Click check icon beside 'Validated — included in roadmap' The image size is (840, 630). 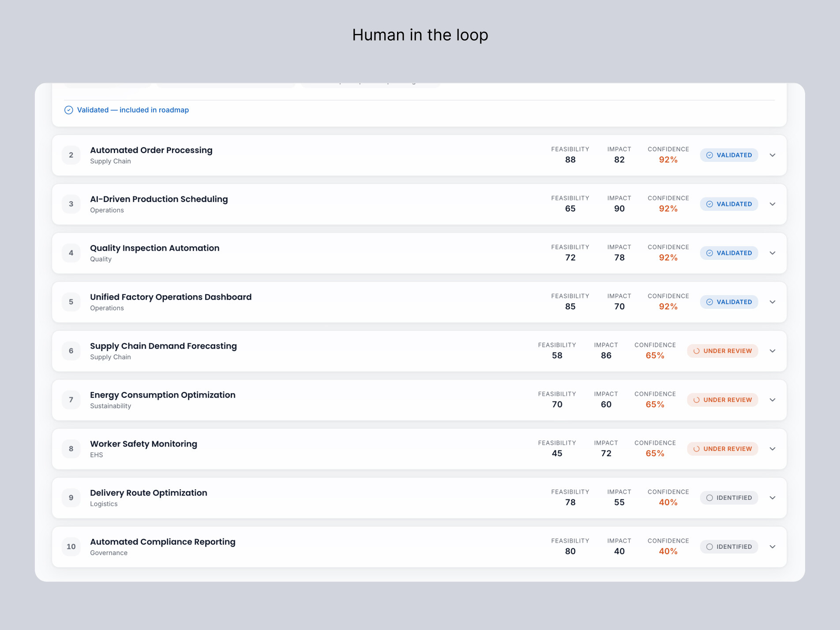pyautogui.click(x=69, y=110)
